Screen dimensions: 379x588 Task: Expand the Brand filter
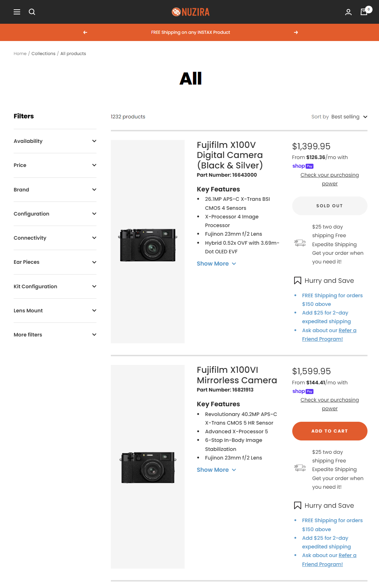click(x=55, y=190)
